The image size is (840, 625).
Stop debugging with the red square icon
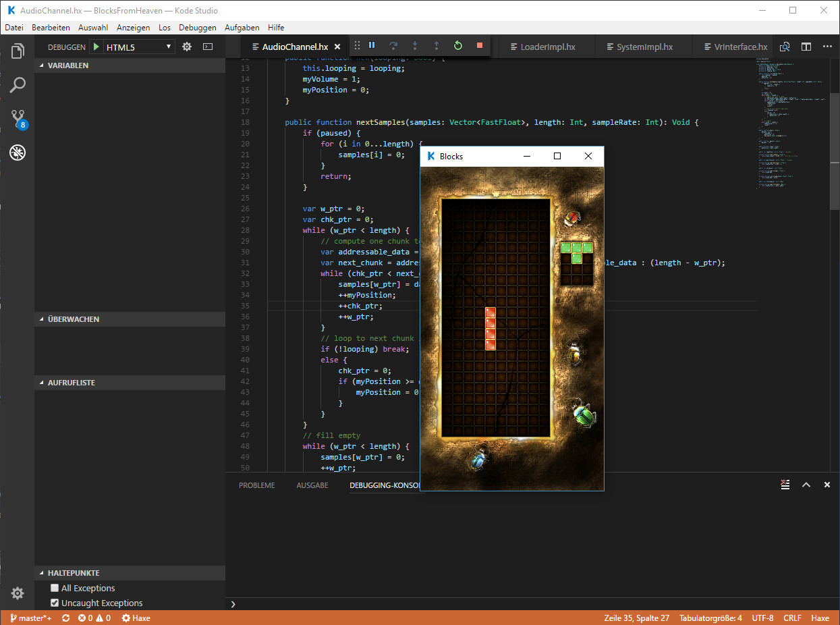[480, 45]
